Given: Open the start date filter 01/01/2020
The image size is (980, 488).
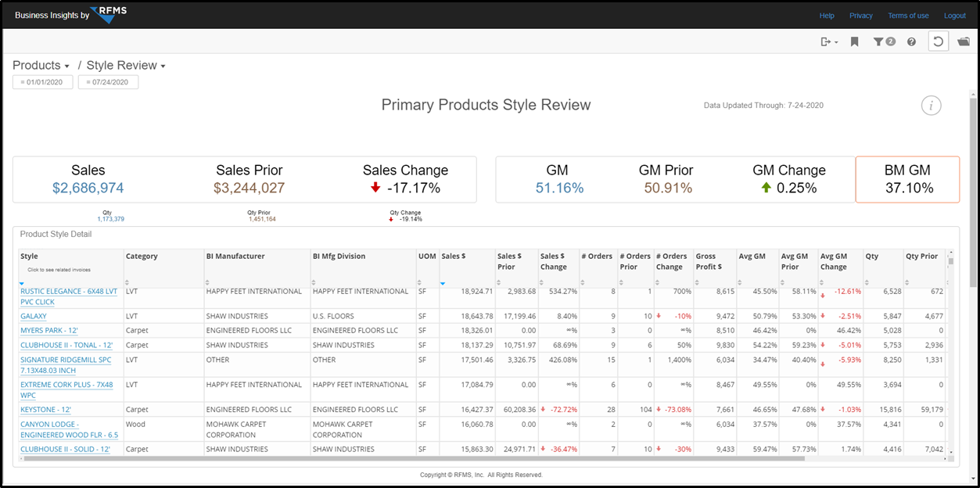Looking at the screenshot, I should 43,82.
